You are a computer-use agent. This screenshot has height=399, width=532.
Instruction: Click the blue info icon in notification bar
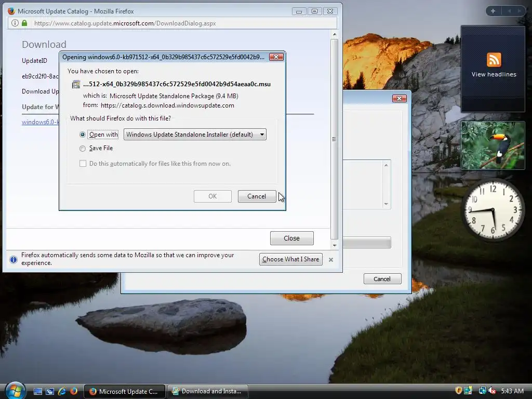click(14, 260)
